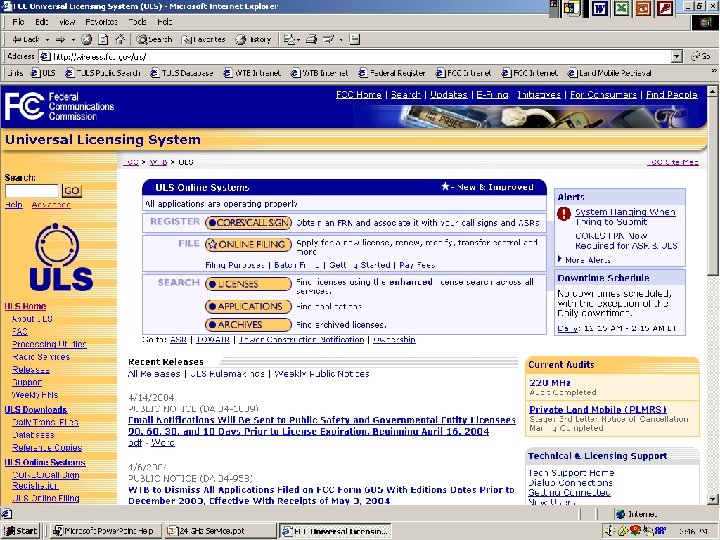The image size is (720, 540).
Task: Open the History pane from toolbar
Action: pyautogui.click(x=253, y=39)
